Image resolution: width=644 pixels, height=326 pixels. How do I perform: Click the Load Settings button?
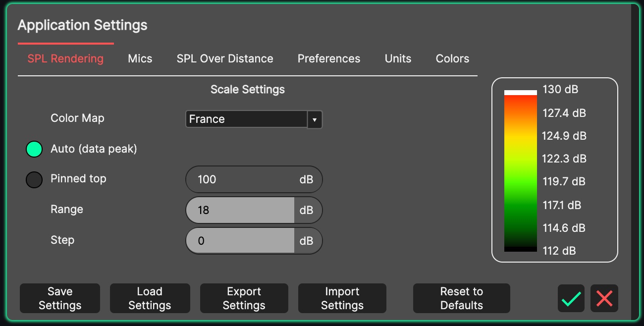(x=150, y=298)
